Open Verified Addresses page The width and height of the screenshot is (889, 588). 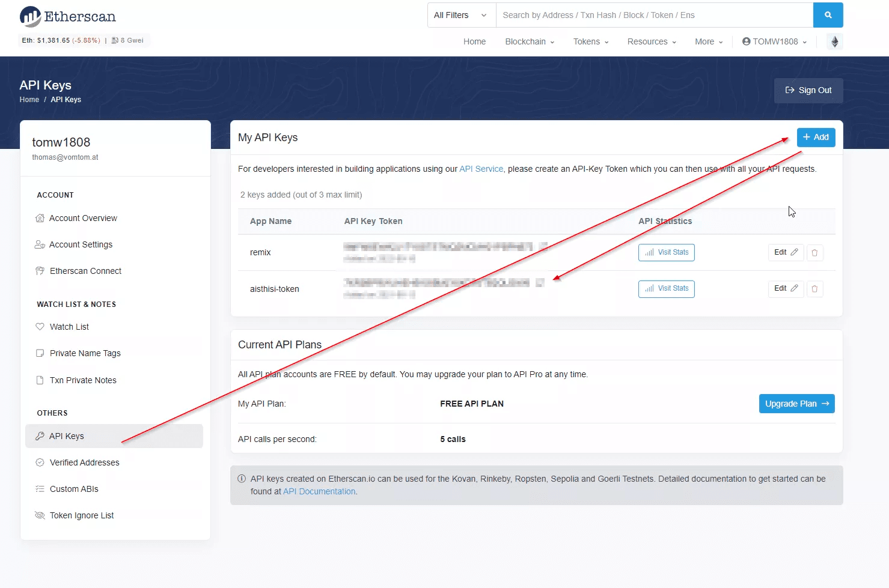(x=85, y=462)
